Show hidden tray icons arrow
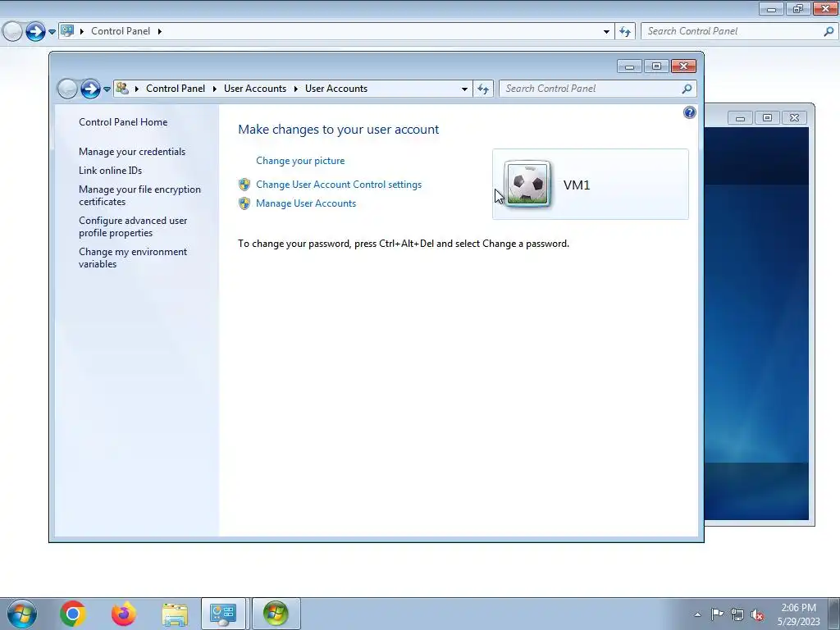840x630 pixels. 697,614
